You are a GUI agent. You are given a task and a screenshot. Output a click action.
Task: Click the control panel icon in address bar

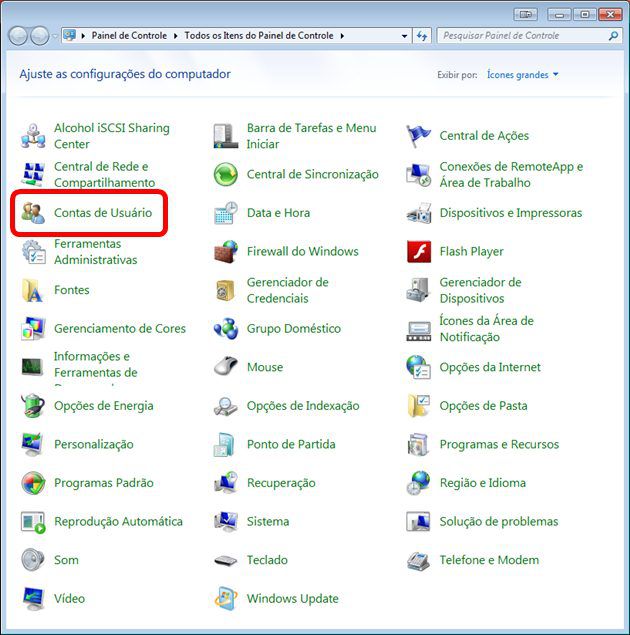coord(70,36)
